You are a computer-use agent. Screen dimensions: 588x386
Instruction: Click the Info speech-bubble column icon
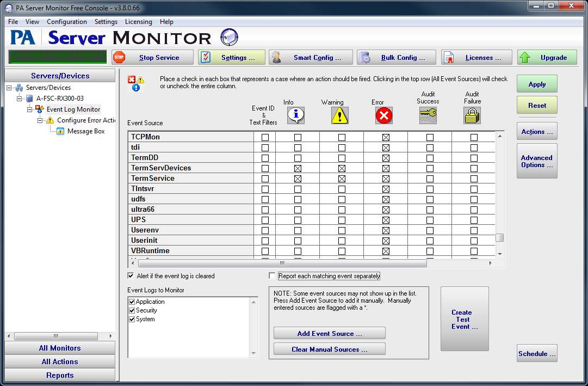295,115
